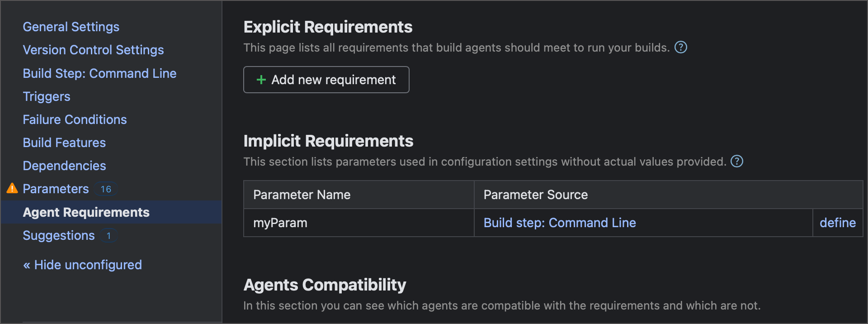The height and width of the screenshot is (324, 868).
Task: Collapse unconfigured settings via Hide unconfigured
Action: pyautogui.click(x=82, y=265)
